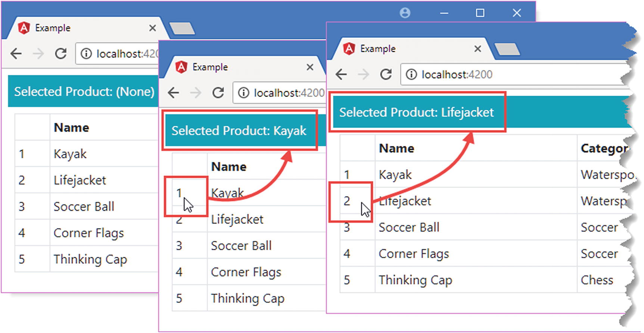This screenshot has width=644, height=333.
Task: Click site info icon in the Lifejacket window
Action: point(411,74)
